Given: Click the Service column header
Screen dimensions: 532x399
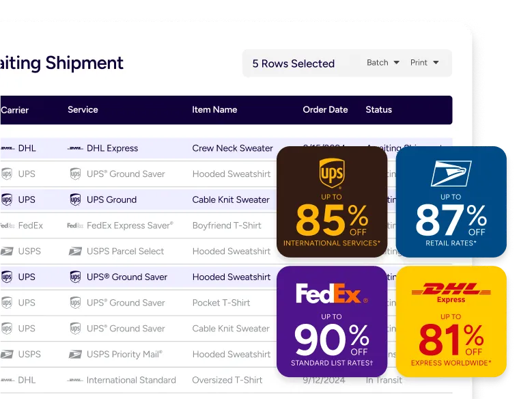Looking at the screenshot, I should [x=83, y=109].
